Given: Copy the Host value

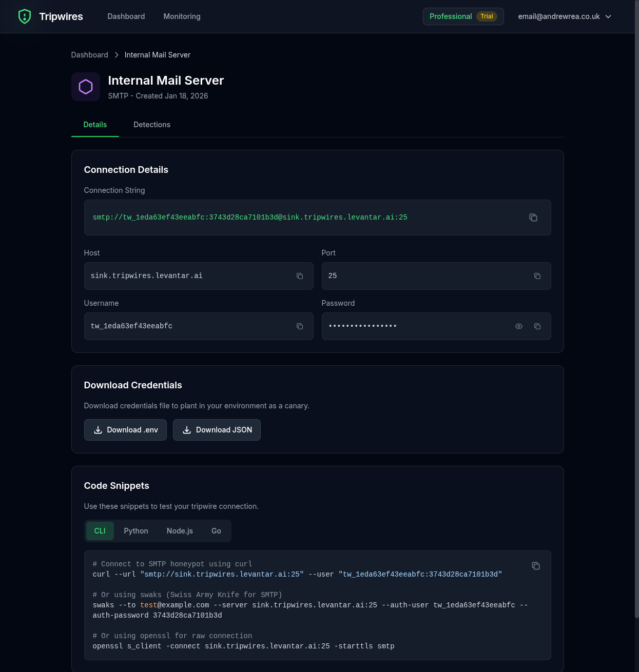Looking at the screenshot, I should (300, 276).
